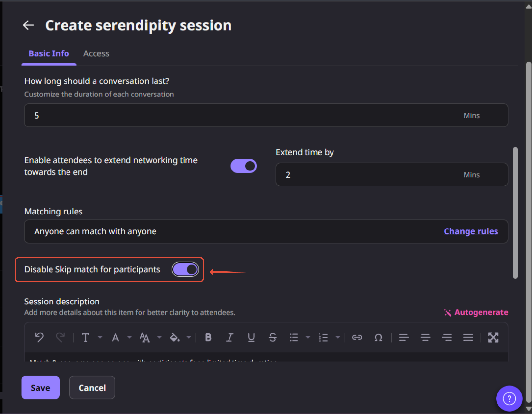Screen dimensions: 532x414
Task: Open the numbered list options dropdown
Action: click(x=338, y=337)
